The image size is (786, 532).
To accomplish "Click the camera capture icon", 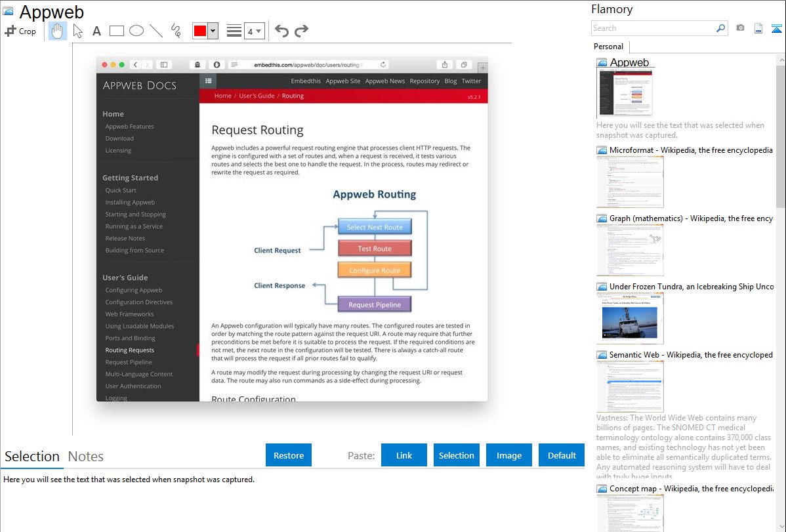I will (x=740, y=28).
